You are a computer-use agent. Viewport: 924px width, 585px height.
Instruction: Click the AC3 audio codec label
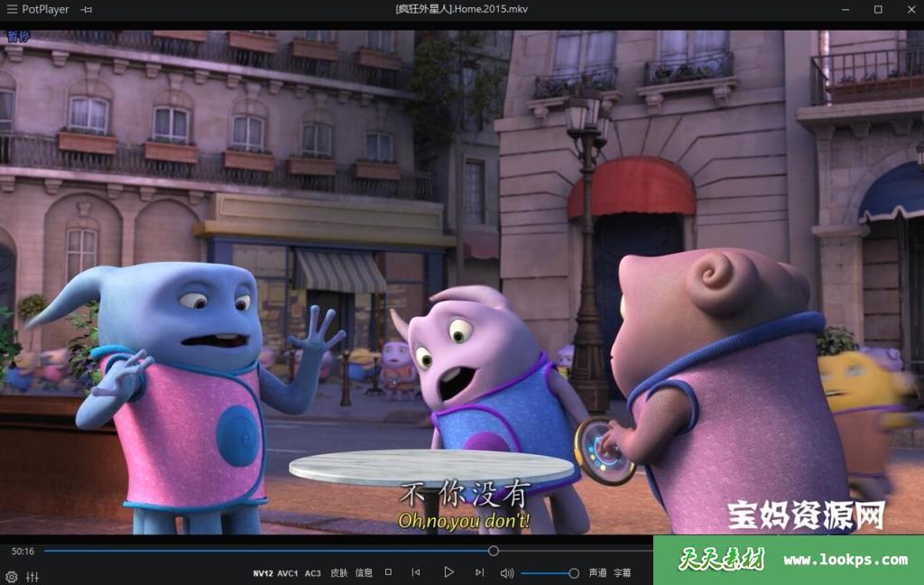313,573
